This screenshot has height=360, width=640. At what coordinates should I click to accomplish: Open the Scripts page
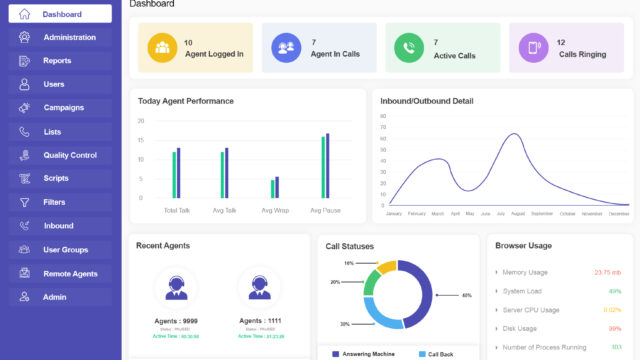60,178
